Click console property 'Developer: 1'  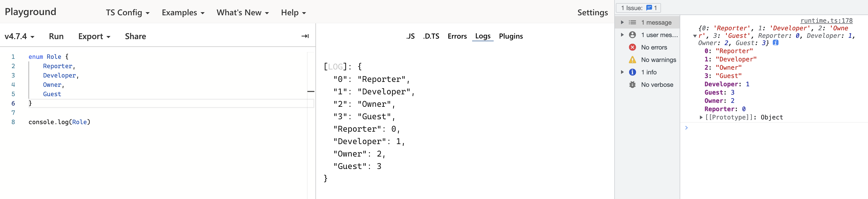click(727, 84)
